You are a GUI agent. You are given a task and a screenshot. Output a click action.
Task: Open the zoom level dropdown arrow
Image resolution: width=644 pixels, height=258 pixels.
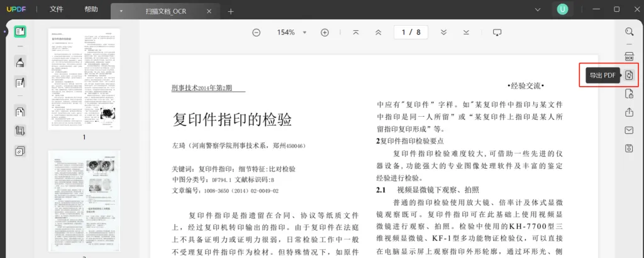[x=305, y=33]
